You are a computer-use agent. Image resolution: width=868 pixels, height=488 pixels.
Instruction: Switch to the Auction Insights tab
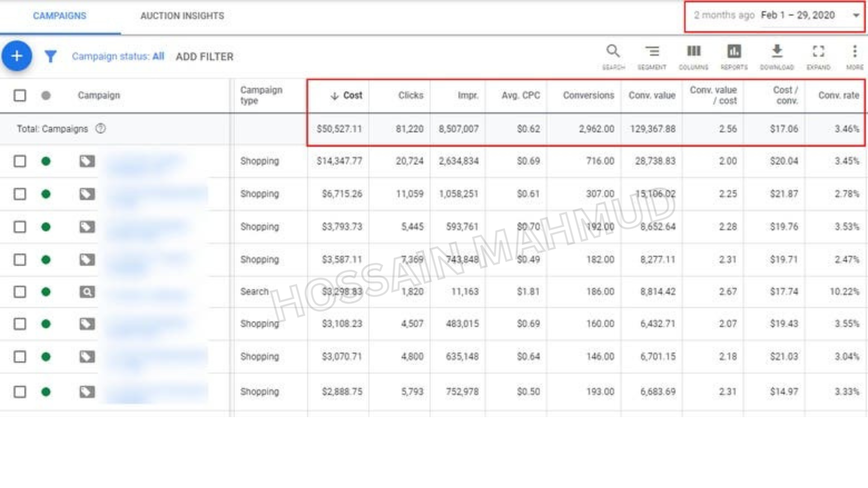pos(182,16)
